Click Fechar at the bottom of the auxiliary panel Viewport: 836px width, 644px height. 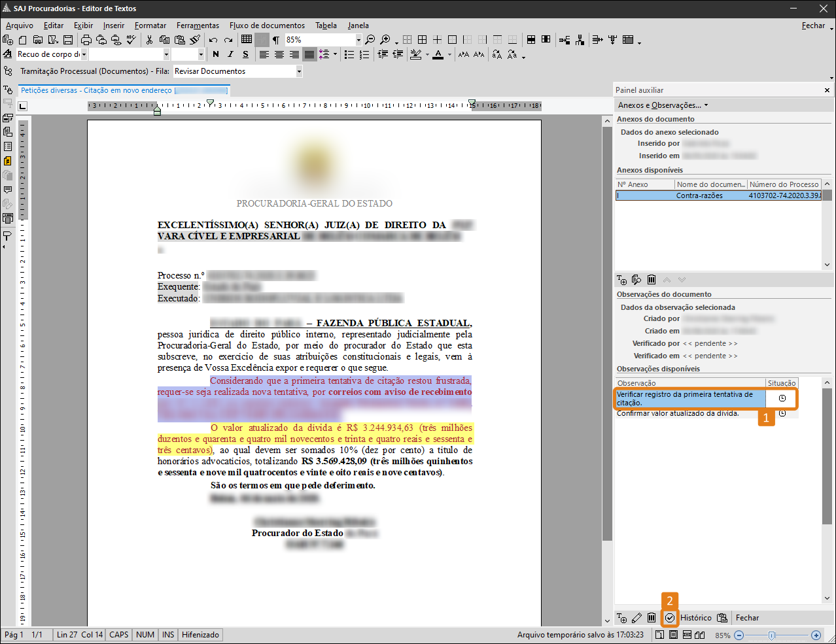[747, 618]
